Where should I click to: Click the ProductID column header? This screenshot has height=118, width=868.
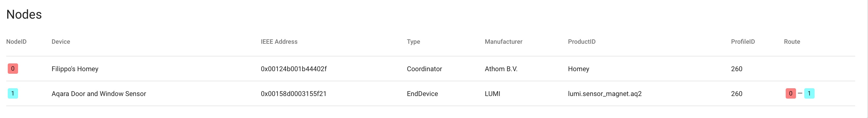tap(582, 42)
